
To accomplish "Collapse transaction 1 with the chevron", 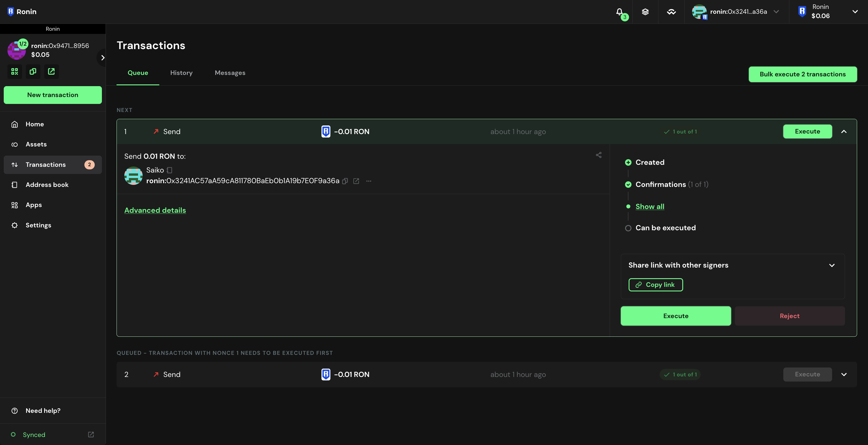I will click(844, 131).
